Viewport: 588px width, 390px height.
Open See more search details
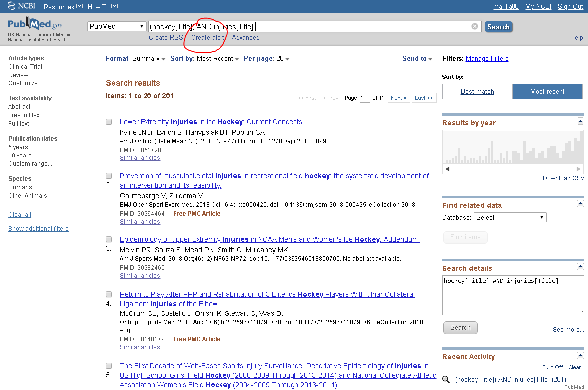(568, 329)
